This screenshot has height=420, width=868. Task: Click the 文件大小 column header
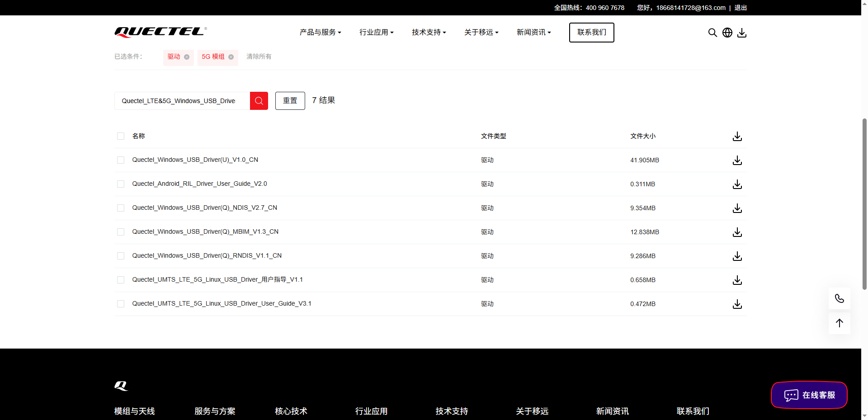[x=643, y=136]
